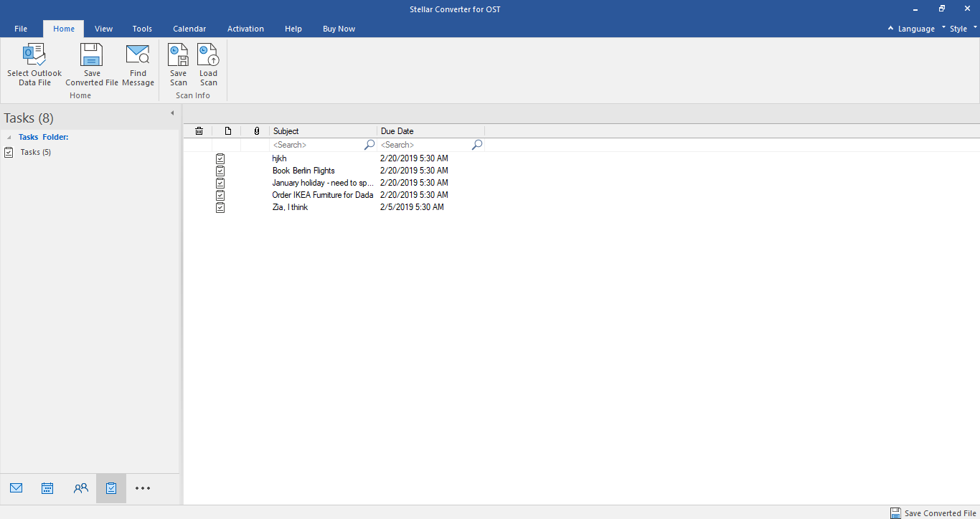The width and height of the screenshot is (980, 519).
Task: Click Buy Now tab
Action: [339, 29]
